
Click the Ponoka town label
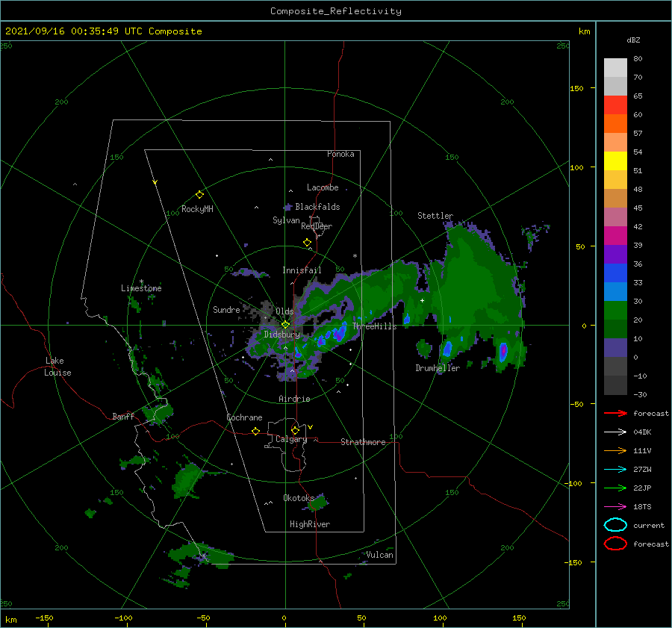340,154
